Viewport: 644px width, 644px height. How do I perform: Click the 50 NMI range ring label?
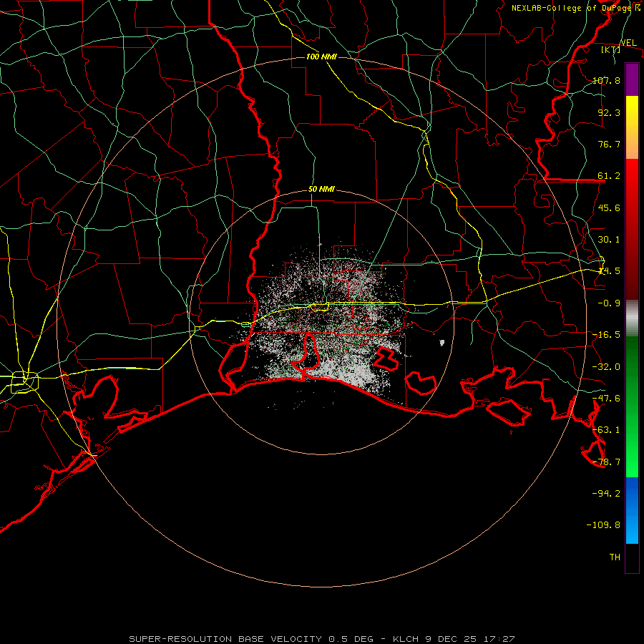321,190
